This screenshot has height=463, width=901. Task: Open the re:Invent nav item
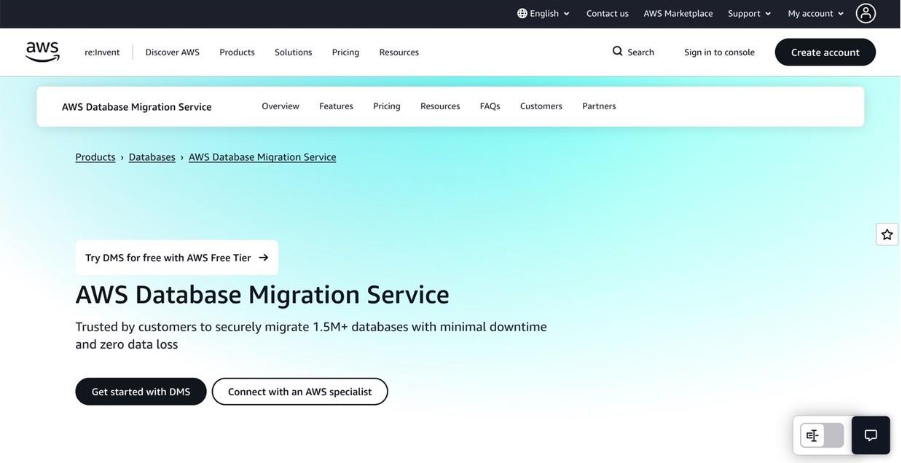click(x=102, y=52)
